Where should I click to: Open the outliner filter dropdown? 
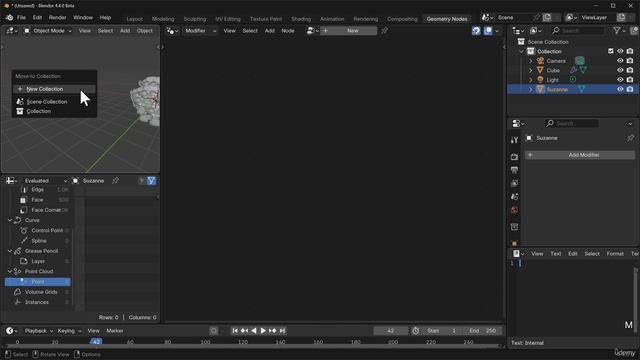click(619, 31)
